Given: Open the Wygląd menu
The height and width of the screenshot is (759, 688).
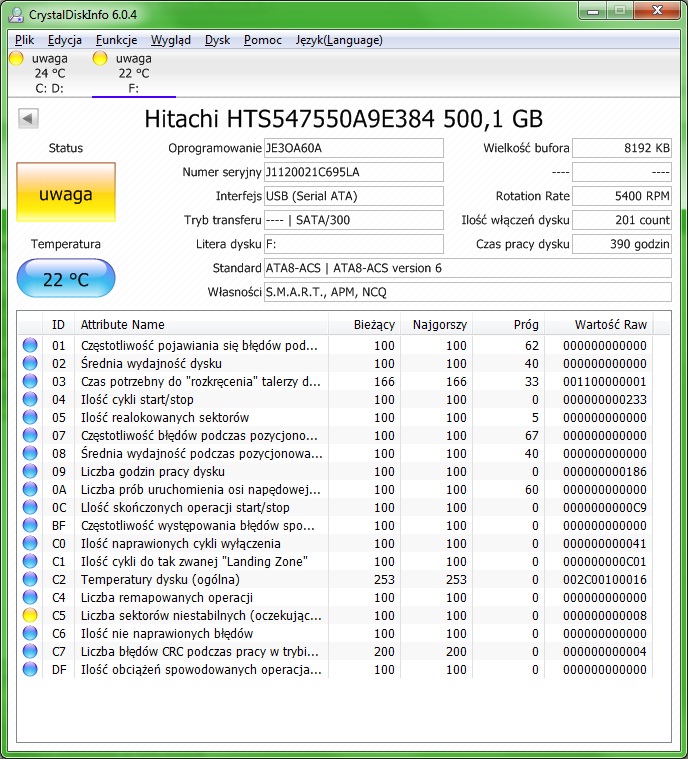Looking at the screenshot, I should click(x=170, y=40).
